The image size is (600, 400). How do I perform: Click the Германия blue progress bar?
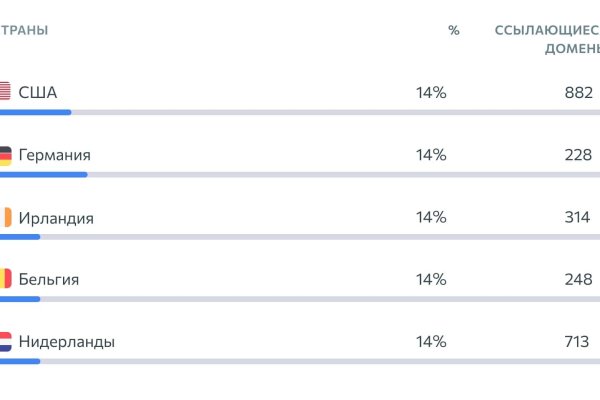coord(43,174)
